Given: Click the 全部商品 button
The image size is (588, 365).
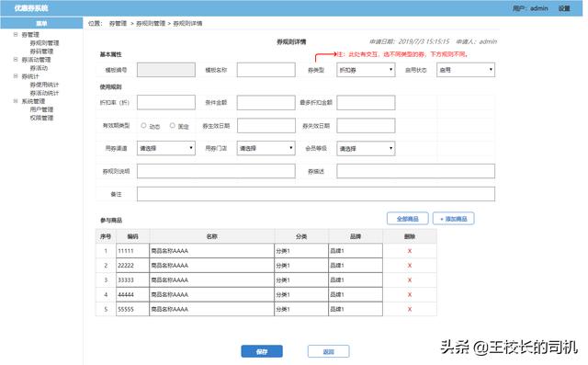Looking at the screenshot, I should (x=407, y=219).
